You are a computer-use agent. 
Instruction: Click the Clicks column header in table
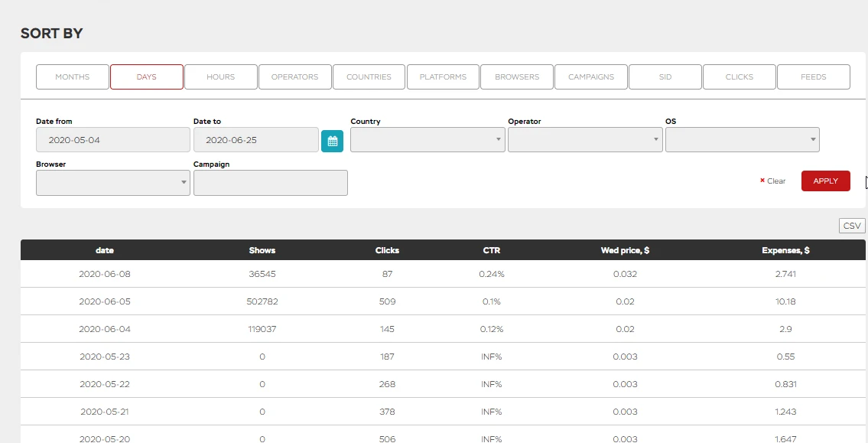pos(387,250)
